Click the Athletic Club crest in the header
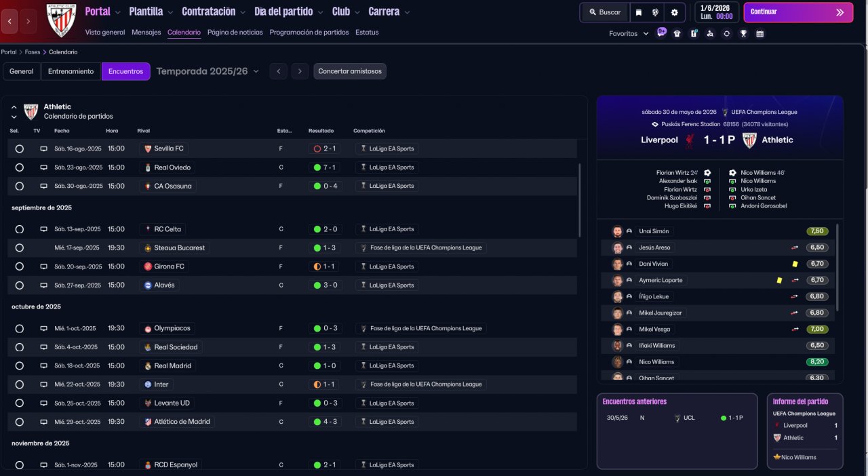 pyautogui.click(x=62, y=21)
